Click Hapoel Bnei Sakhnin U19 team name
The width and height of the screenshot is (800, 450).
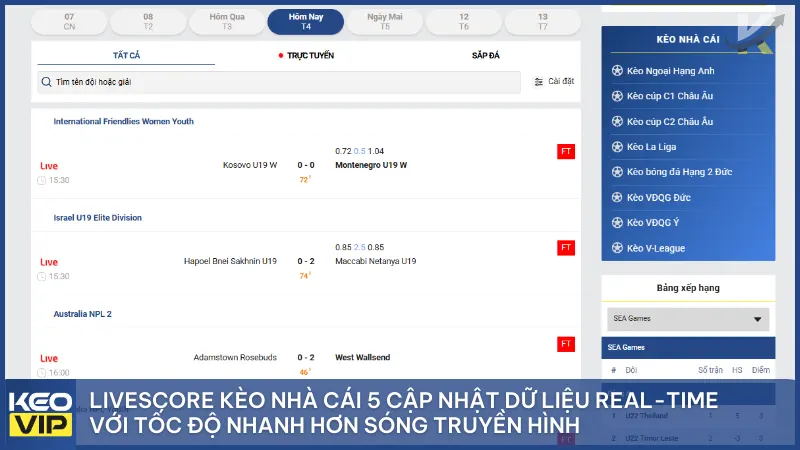click(x=230, y=261)
